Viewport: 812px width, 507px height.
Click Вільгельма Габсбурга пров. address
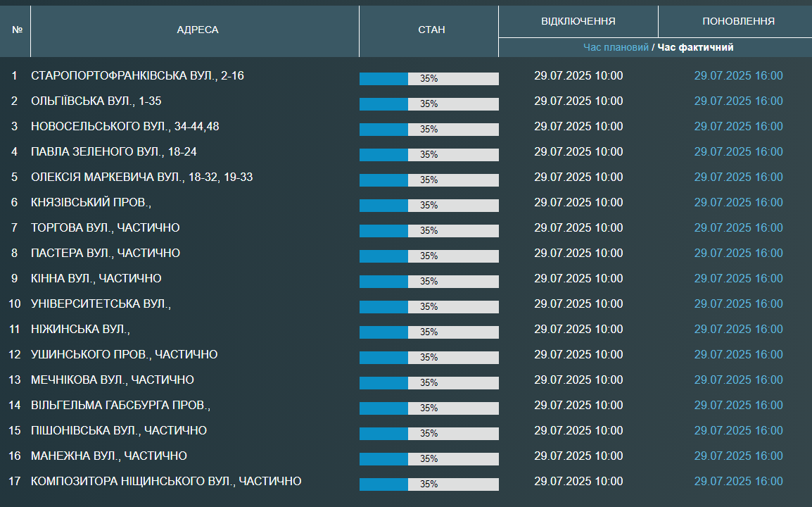[120, 405]
